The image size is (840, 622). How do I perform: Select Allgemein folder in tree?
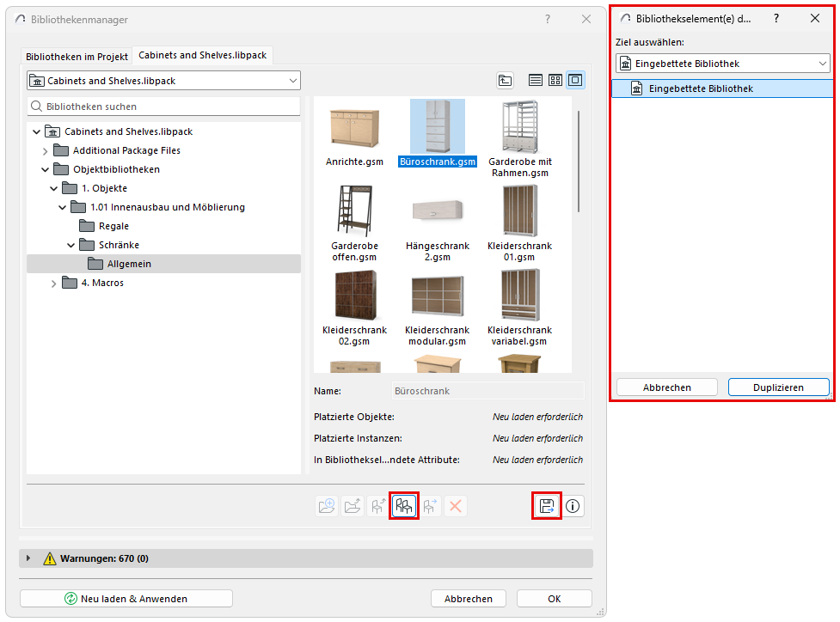click(163, 264)
